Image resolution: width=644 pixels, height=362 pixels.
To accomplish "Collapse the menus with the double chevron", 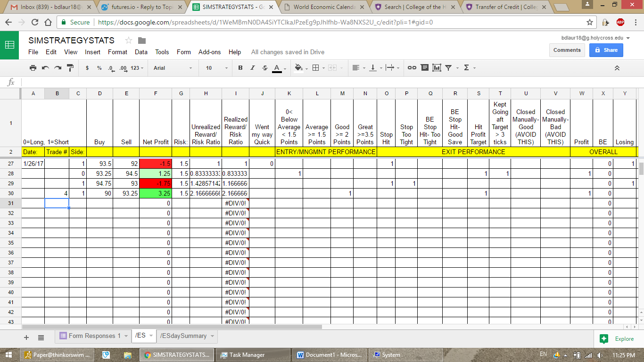I will tap(617, 68).
